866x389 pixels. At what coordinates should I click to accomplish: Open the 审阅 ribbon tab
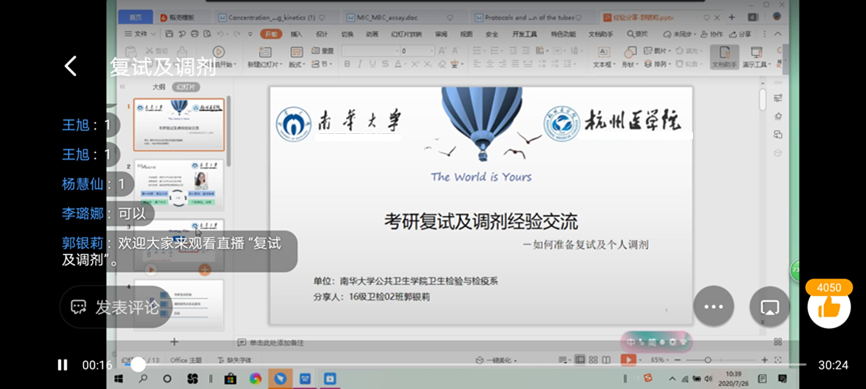pos(441,34)
